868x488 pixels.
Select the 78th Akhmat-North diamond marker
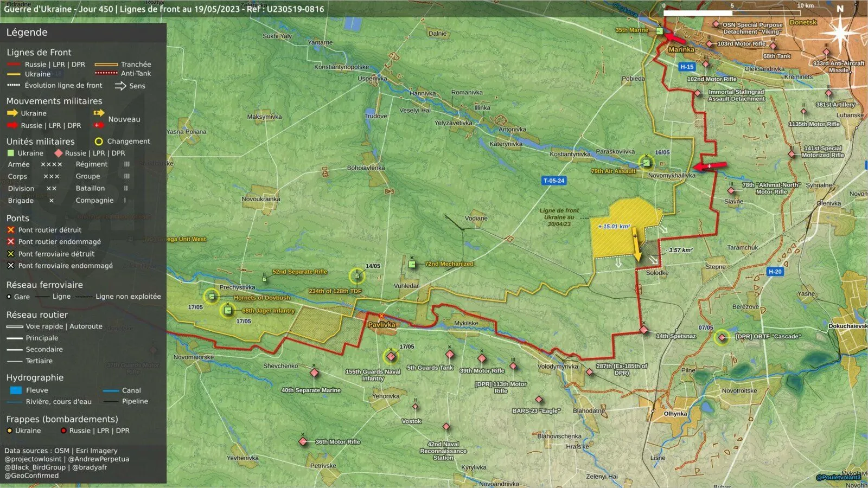731,190
